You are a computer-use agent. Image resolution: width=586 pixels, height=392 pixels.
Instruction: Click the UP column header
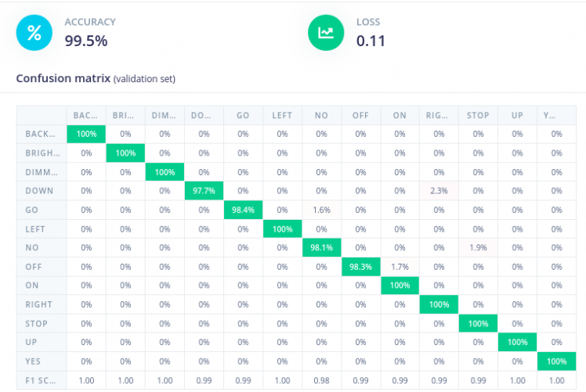pos(517,115)
